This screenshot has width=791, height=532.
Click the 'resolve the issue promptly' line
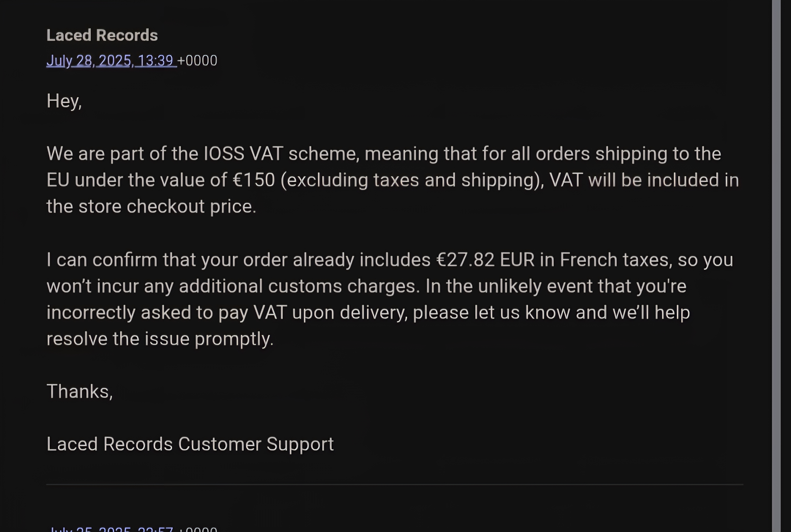click(160, 339)
